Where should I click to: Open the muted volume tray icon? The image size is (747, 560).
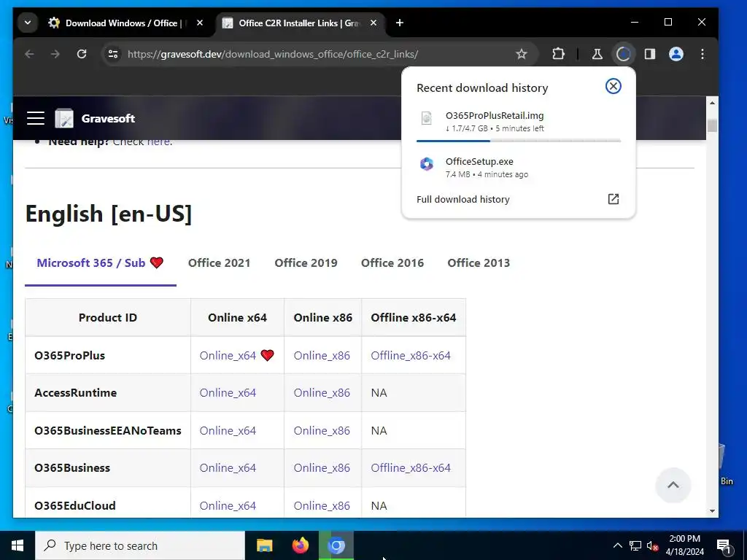(652, 545)
